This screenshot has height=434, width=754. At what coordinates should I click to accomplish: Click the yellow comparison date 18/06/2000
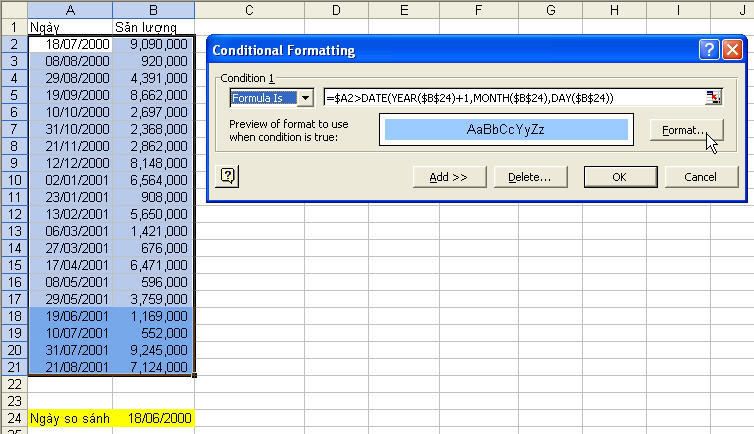click(x=153, y=418)
